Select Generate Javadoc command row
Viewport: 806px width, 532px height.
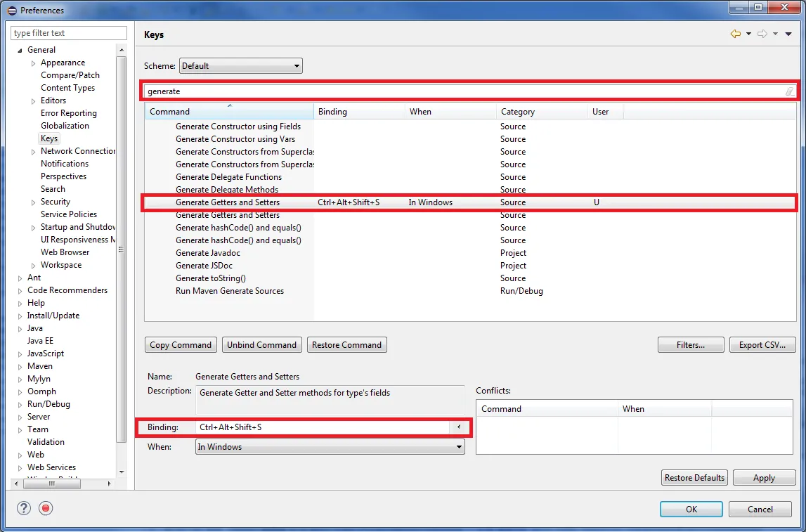tap(470, 253)
